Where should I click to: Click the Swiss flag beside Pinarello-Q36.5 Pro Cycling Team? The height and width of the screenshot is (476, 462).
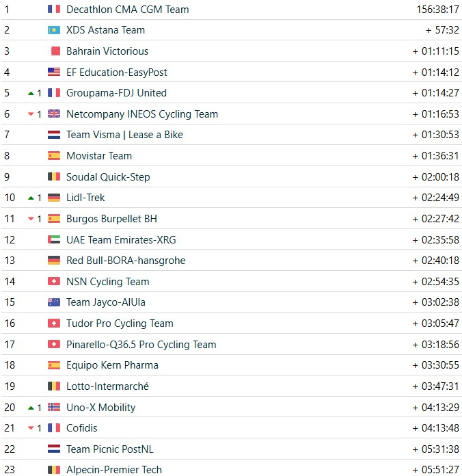coord(54,344)
